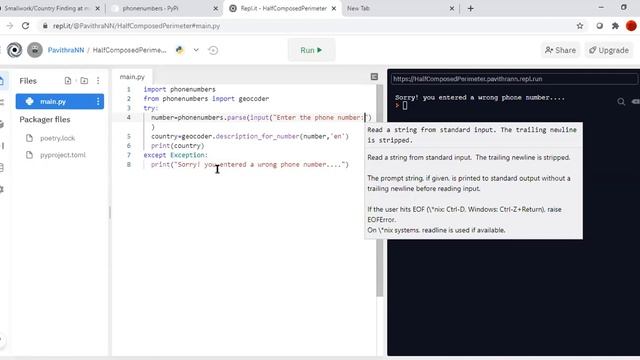Open the browser extensions puzzle icon

pyautogui.click(x=615, y=26)
